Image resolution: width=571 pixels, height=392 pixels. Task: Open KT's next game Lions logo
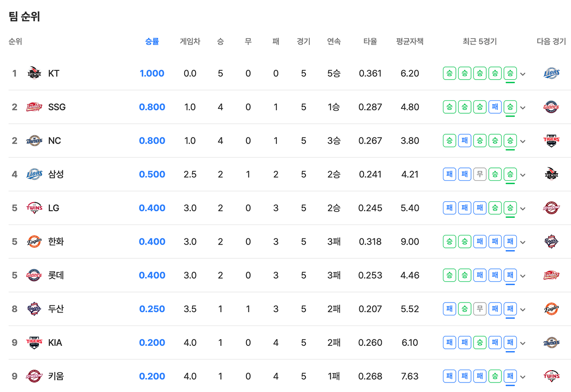551,73
